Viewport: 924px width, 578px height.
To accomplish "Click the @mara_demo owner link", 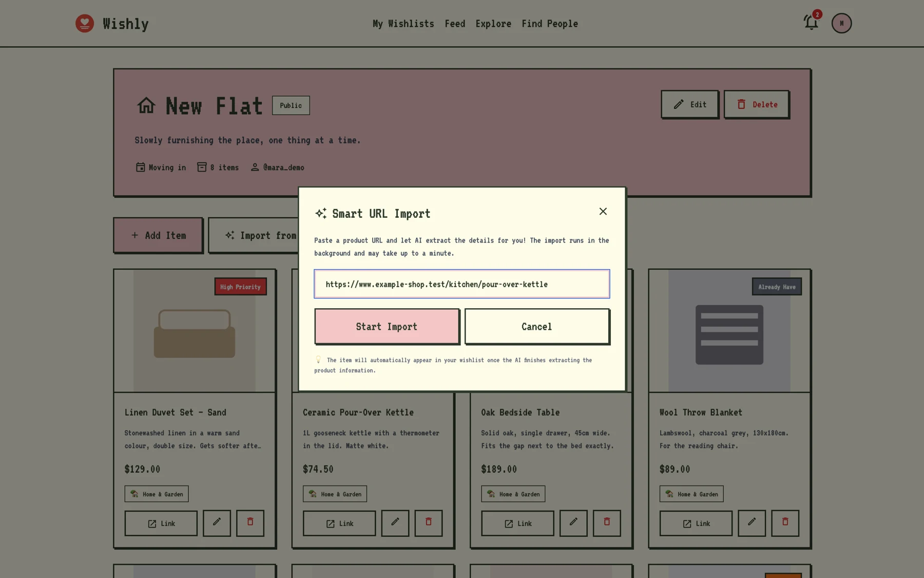I will click(x=283, y=167).
